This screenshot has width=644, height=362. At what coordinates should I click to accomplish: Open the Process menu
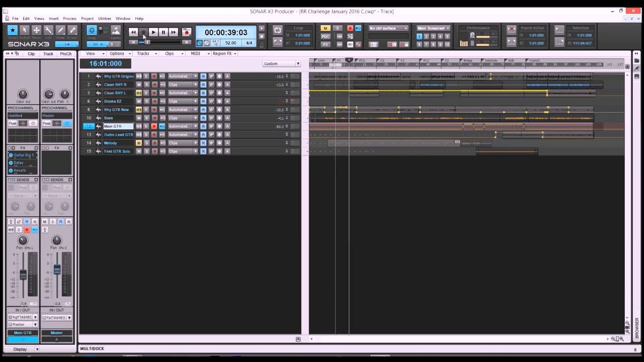(x=70, y=19)
